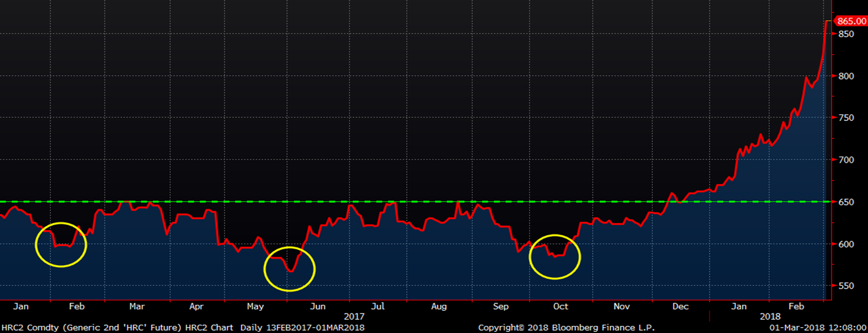Select the 850 price axis label
Image resolution: width=868 pixels, height=333 pixels.
tap(846, 34)
